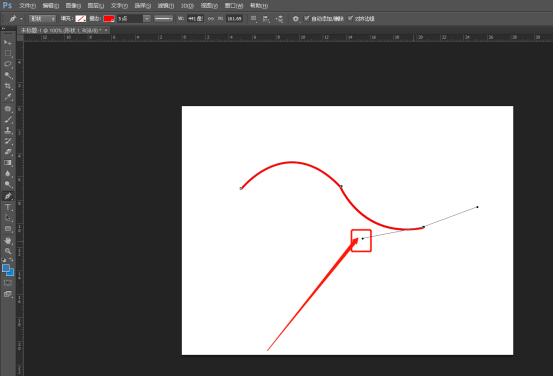This screenshot has width=554, height=376.
Task: Select the Zoom tool in the toolbox
Action: [x=8, y=251]
